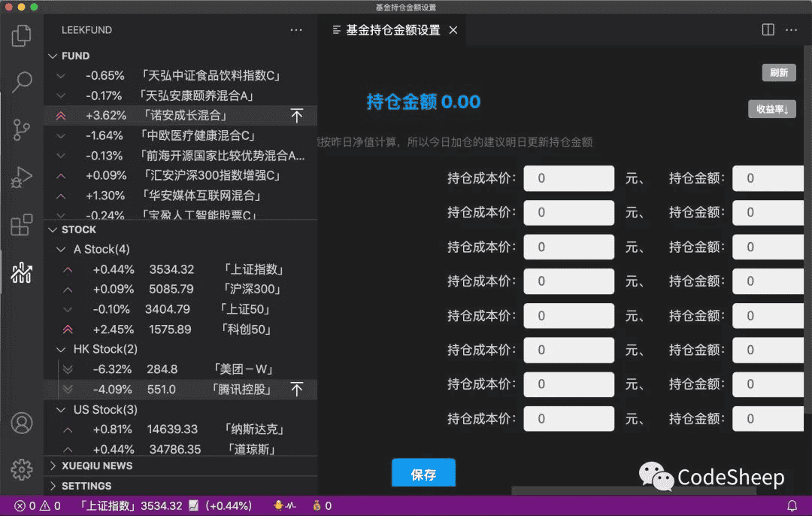Click the 刷新 refresh button
Viewport: 812px width, 516px height.
[x=779, y=72]
